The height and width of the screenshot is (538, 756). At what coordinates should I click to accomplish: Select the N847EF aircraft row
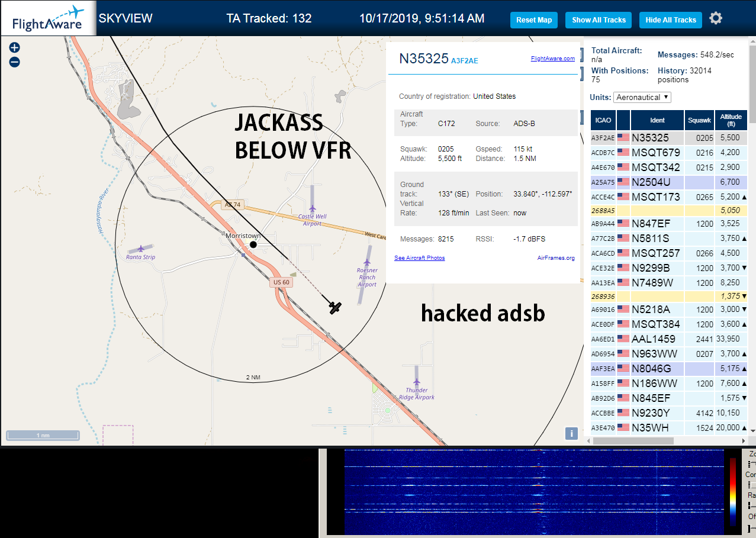669,223
